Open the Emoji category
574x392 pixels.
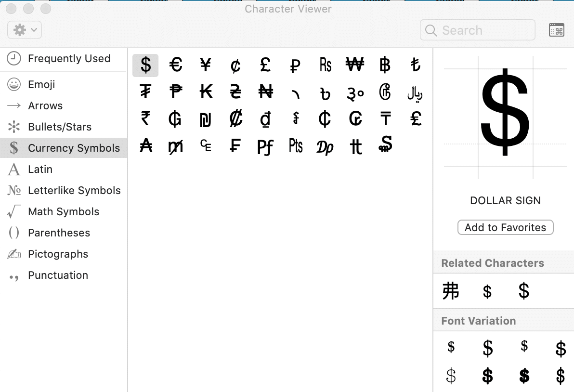41,85
